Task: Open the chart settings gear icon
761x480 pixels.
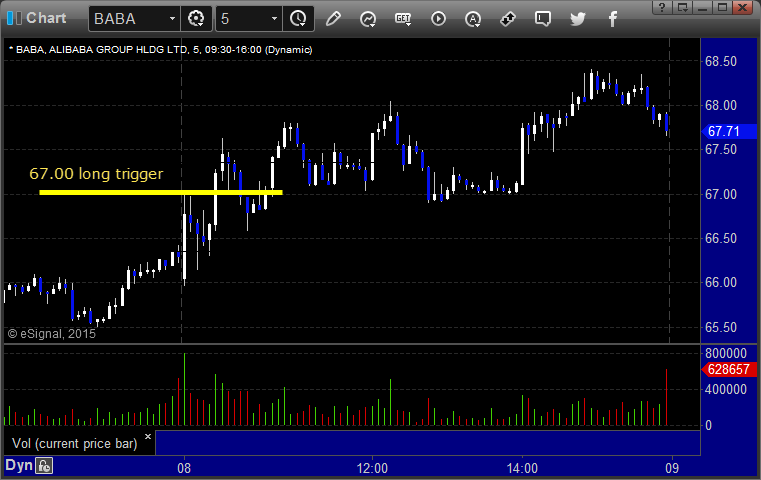Action: click(x=196, y=19)
